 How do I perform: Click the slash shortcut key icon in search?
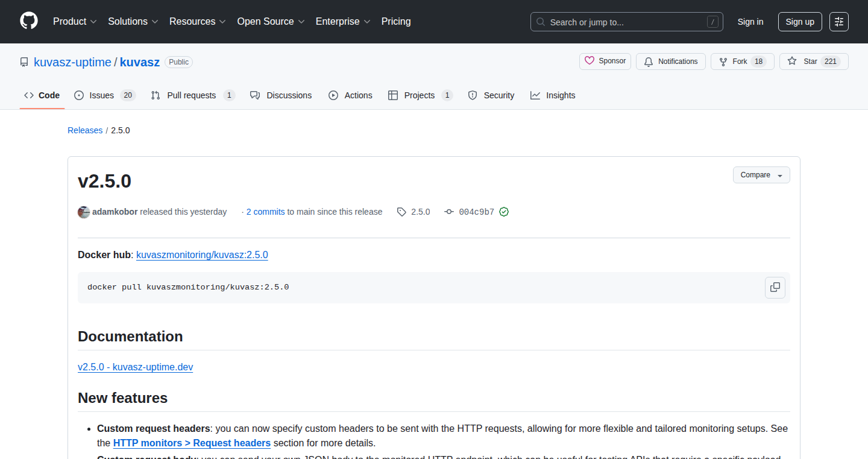click(x=712, y=22)
